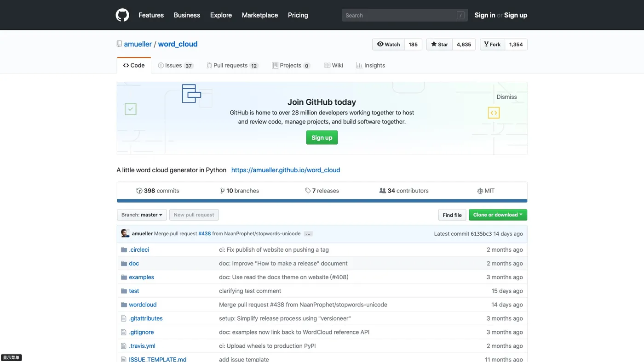Click the .gitignore file icon
This screenshot has width=644, height=362.
123,332
